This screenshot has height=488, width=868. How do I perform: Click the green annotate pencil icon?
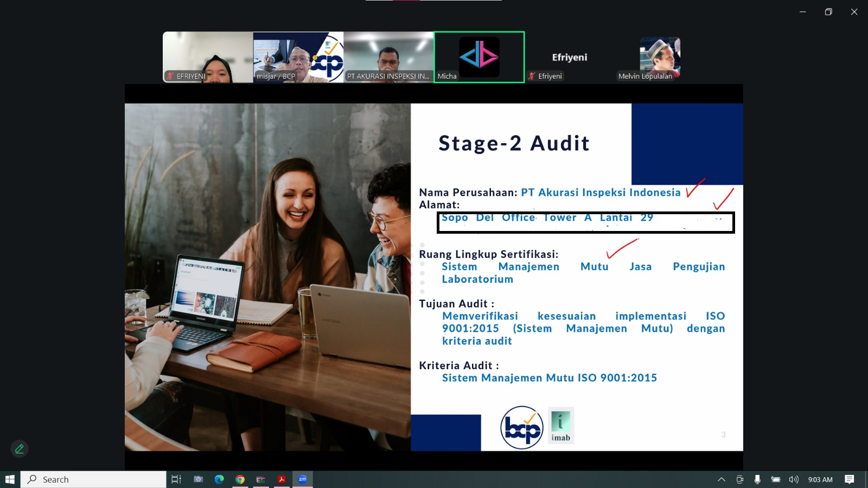20,449
